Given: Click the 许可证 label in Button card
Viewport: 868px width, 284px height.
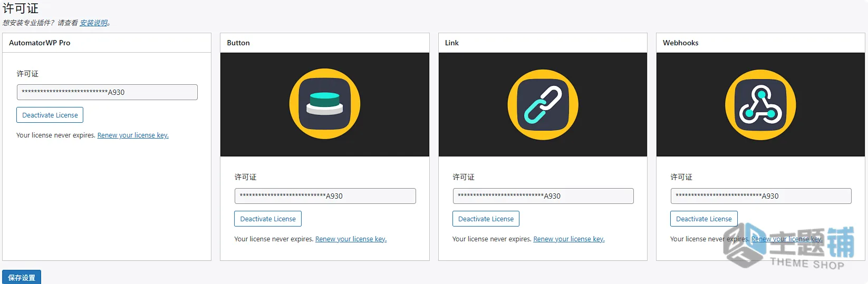Looking at the screenshot, I should [245, 177].
